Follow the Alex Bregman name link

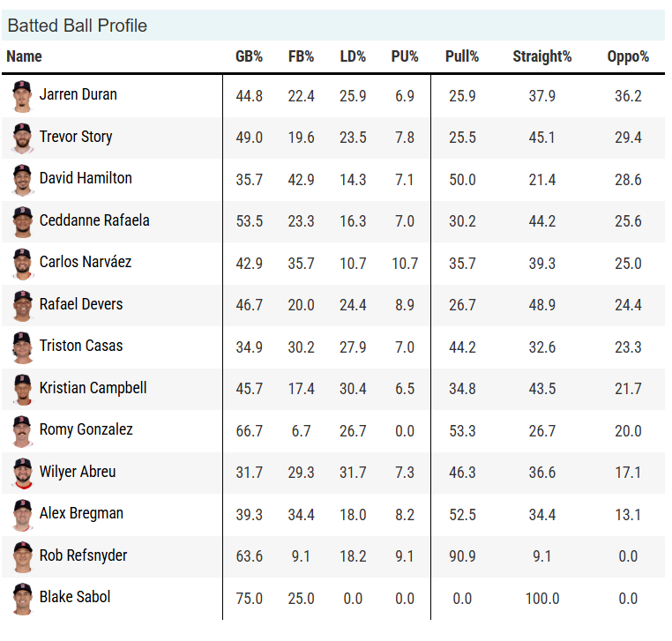(81, 513)
